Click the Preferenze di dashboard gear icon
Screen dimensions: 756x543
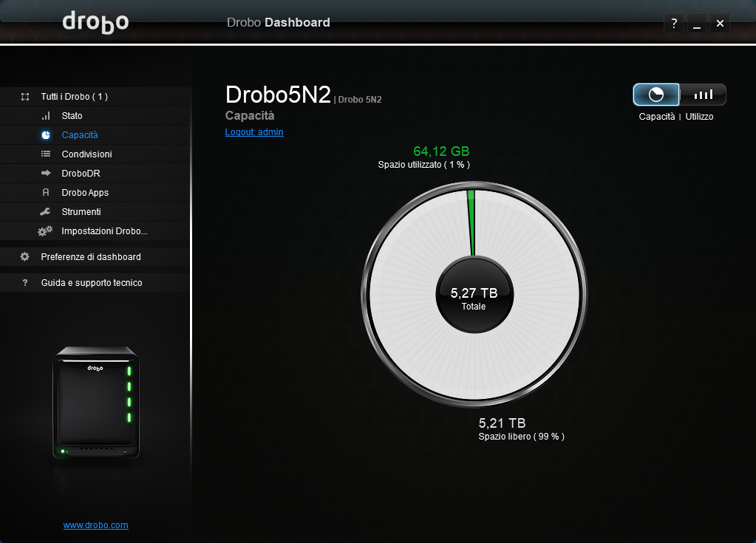(x=25, y=257)
